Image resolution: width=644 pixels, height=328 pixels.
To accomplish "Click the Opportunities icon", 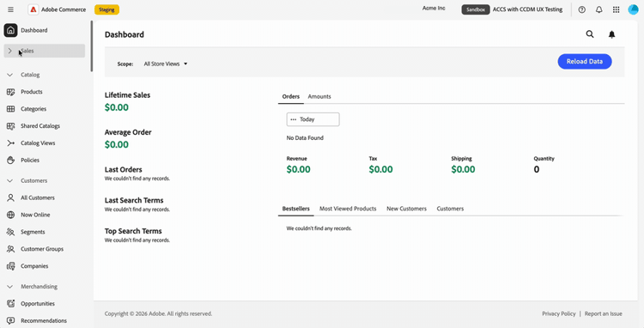I will (x=10, y=304).
